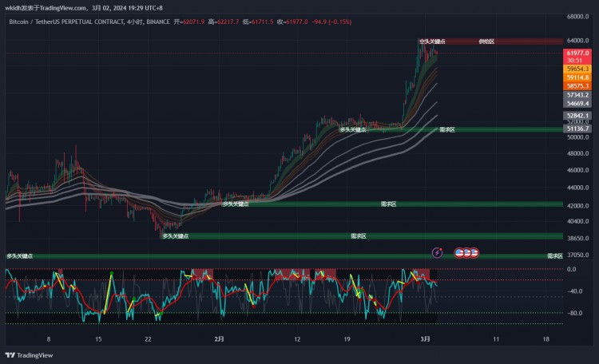The width and height of the screenshot is (599, 364).
Task: Click the 42000.0 price axis label
Action: [x=578, y=205]
